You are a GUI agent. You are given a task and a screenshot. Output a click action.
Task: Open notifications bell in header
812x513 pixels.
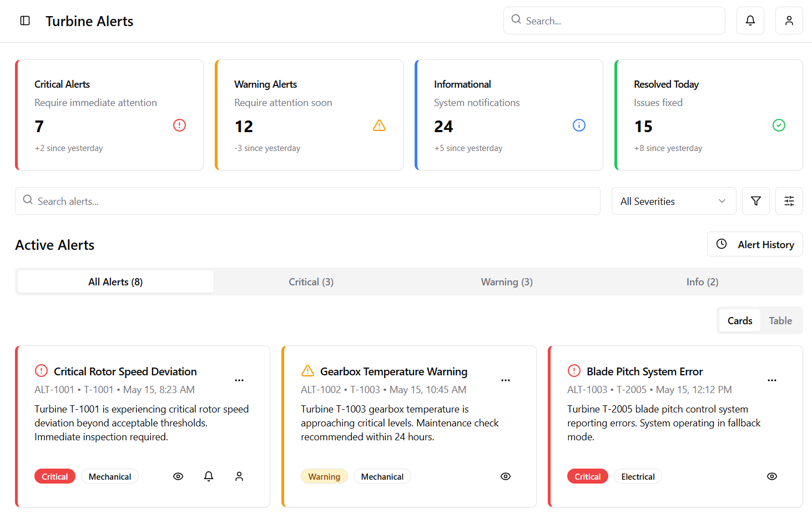750,21
